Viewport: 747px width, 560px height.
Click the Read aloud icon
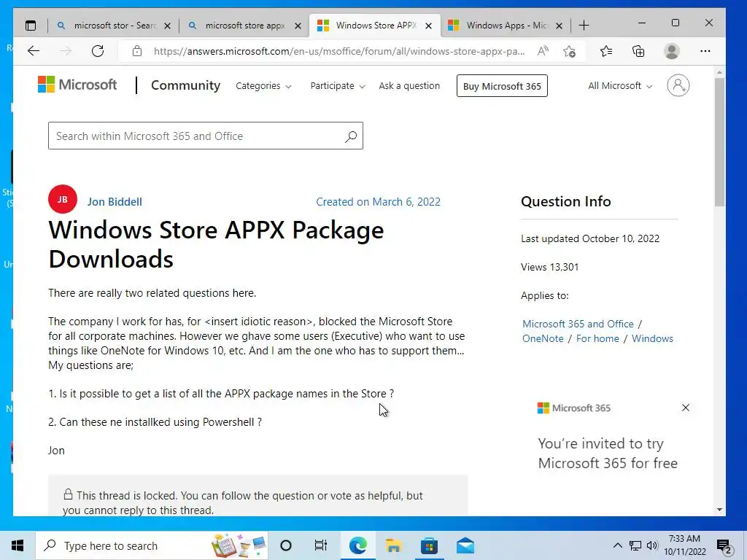[543, 51]
